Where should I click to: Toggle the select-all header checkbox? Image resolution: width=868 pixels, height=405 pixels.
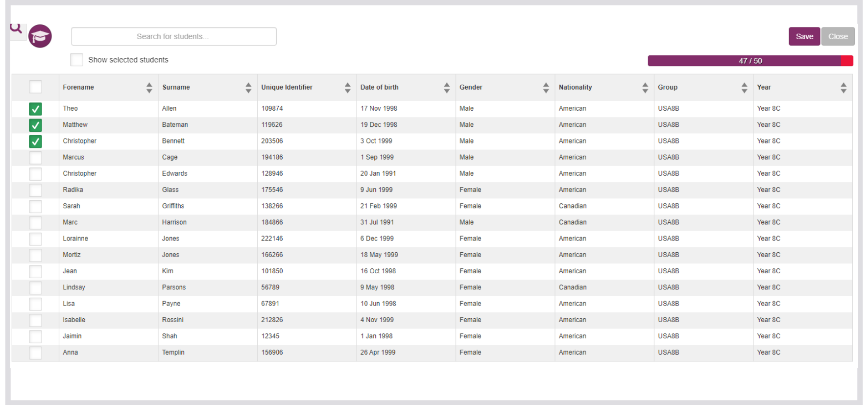tap(35, 87)
